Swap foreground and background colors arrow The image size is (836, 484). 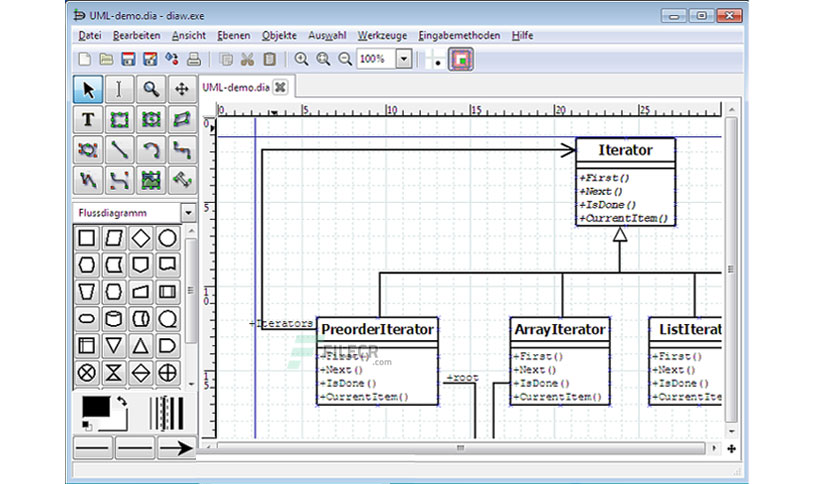pyautogui.click(x=122, y=401)
